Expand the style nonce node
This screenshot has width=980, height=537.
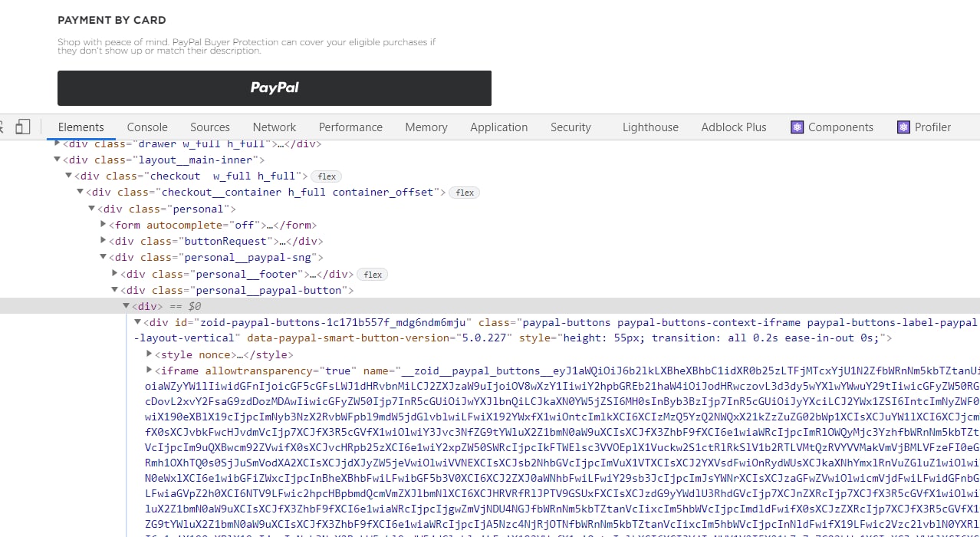(x=150, y=354)
